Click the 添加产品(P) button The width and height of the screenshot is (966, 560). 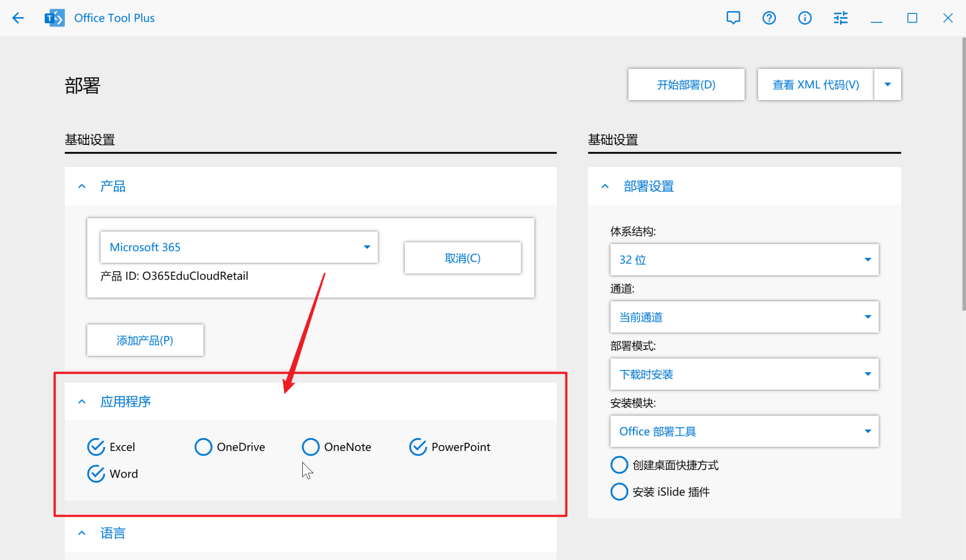click(x=145, y=340)
